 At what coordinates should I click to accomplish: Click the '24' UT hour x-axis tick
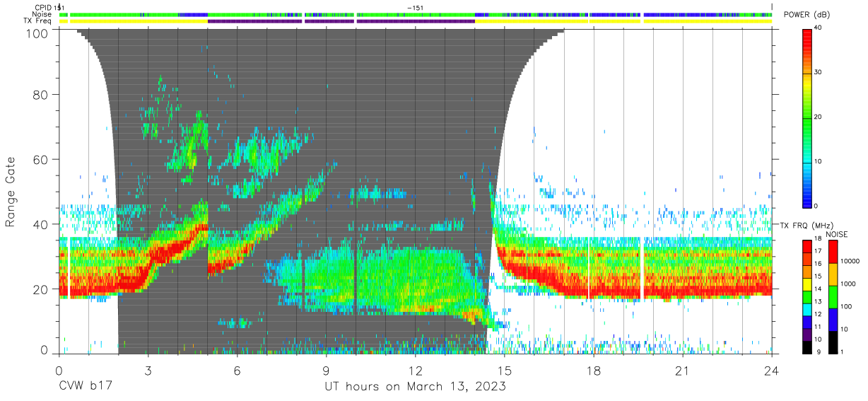(772, 370)
